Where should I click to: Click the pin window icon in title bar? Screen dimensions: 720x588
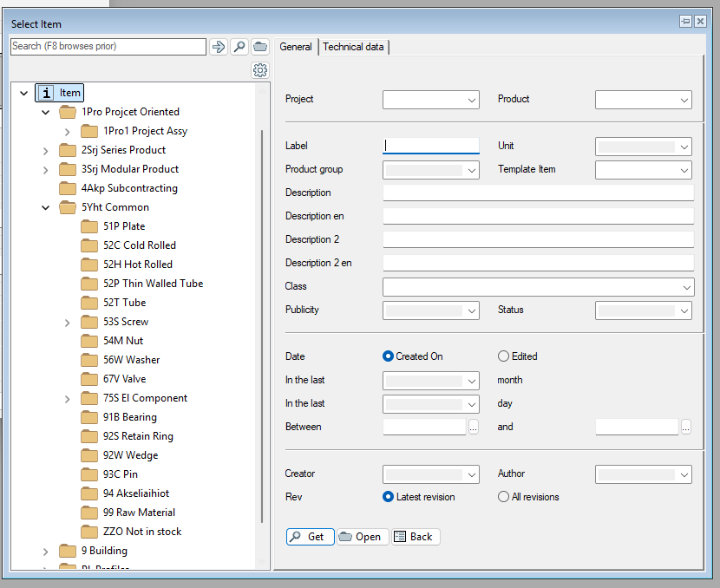(x=685, y=22)
